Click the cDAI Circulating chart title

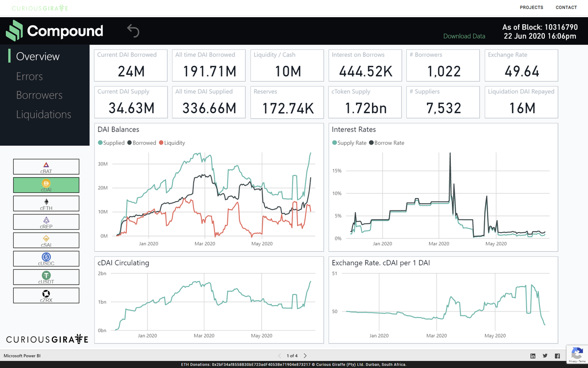[x=123, y=263]
